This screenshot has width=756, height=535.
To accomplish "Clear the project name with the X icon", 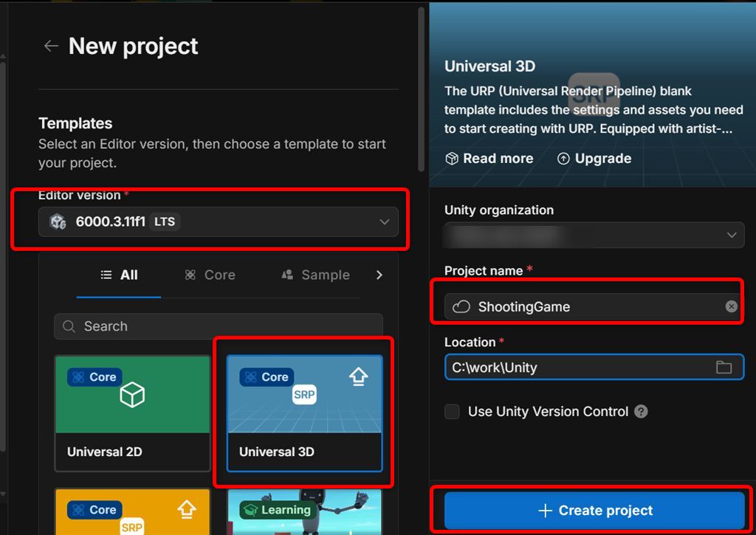I will pos(732,306).
